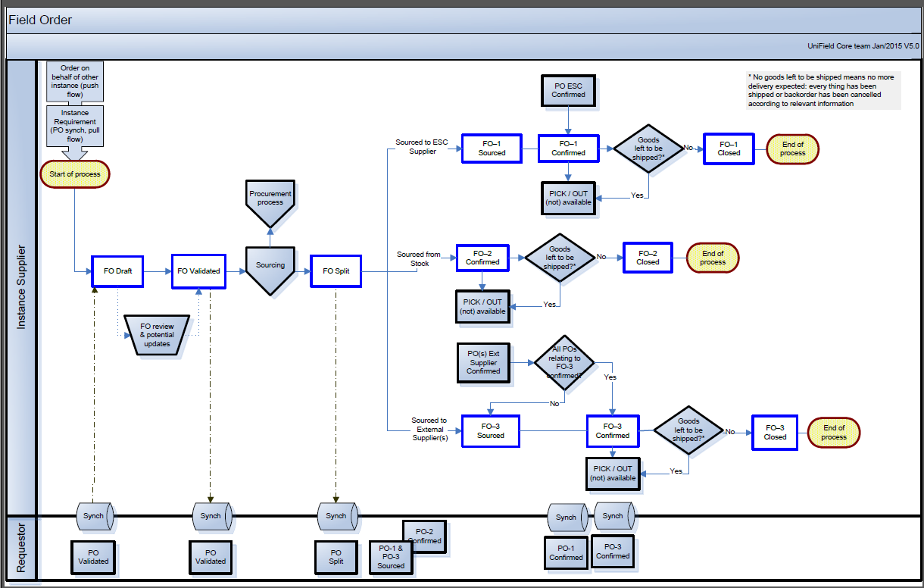
Task: Select the FO-1 Sourced box
Action: click(492, 149)
